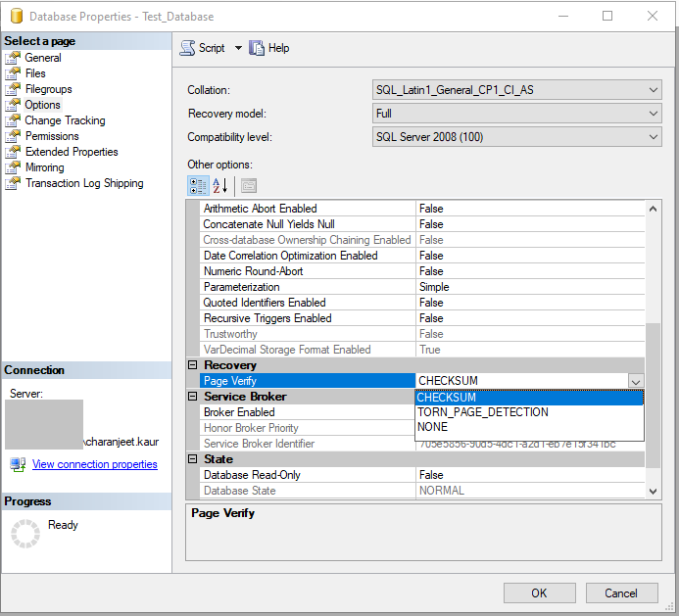Click the Script toolbar icon
This screenshot has width=679, height=616.
point(187,48)
